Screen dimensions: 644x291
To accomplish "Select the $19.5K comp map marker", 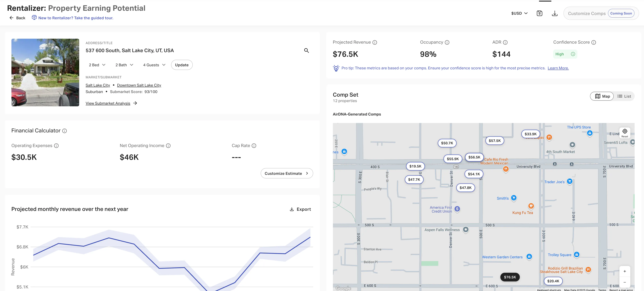I will 415,166.
